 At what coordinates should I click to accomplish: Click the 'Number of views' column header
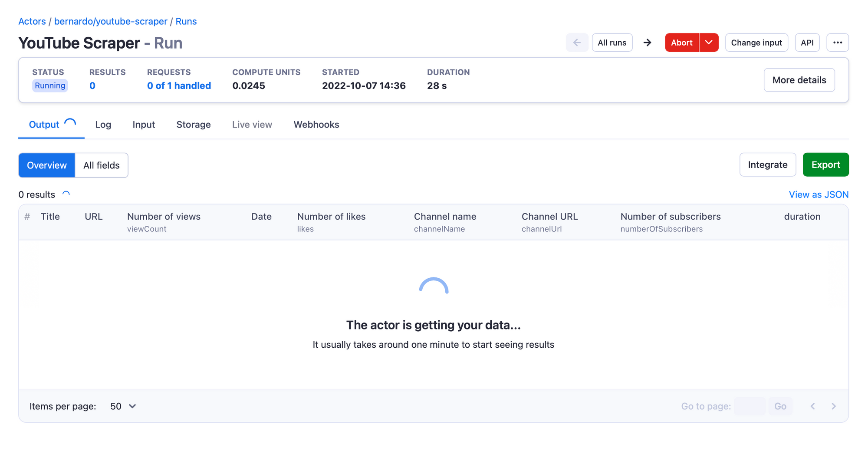pos(164,217)
